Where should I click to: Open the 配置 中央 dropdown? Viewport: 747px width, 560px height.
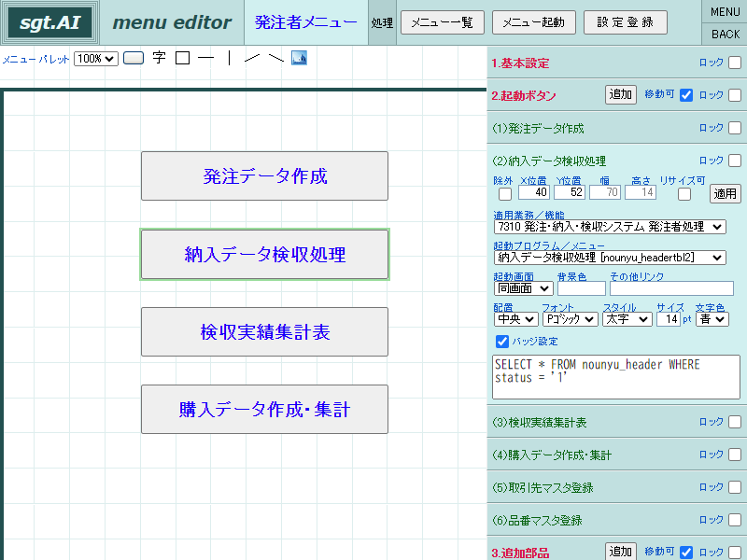(516, 319)
